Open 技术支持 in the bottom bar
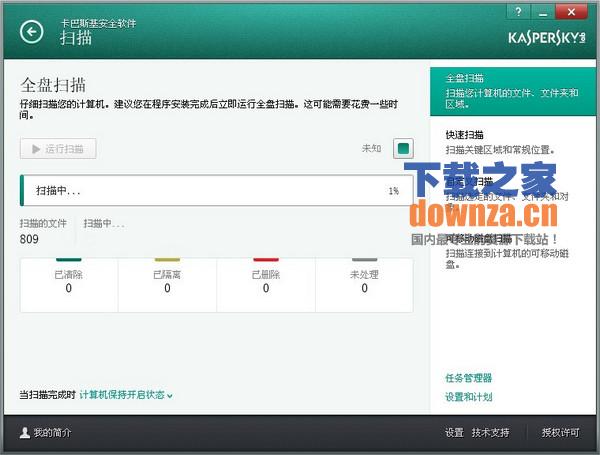This screenshot has height=455, width=600. click(490, 433)
